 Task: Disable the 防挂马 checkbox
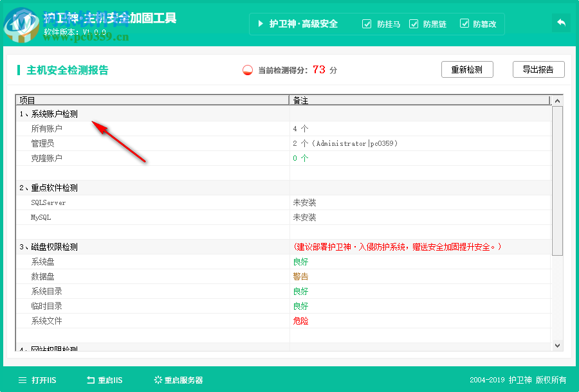367,24
